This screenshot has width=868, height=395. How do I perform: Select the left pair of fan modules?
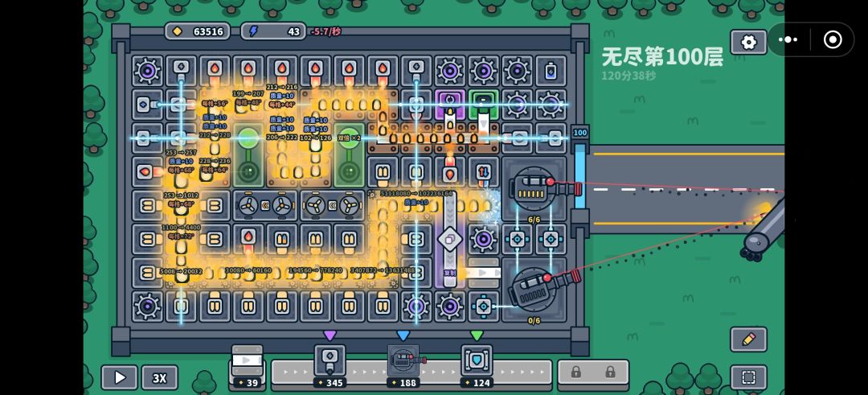tap(265, 205)
